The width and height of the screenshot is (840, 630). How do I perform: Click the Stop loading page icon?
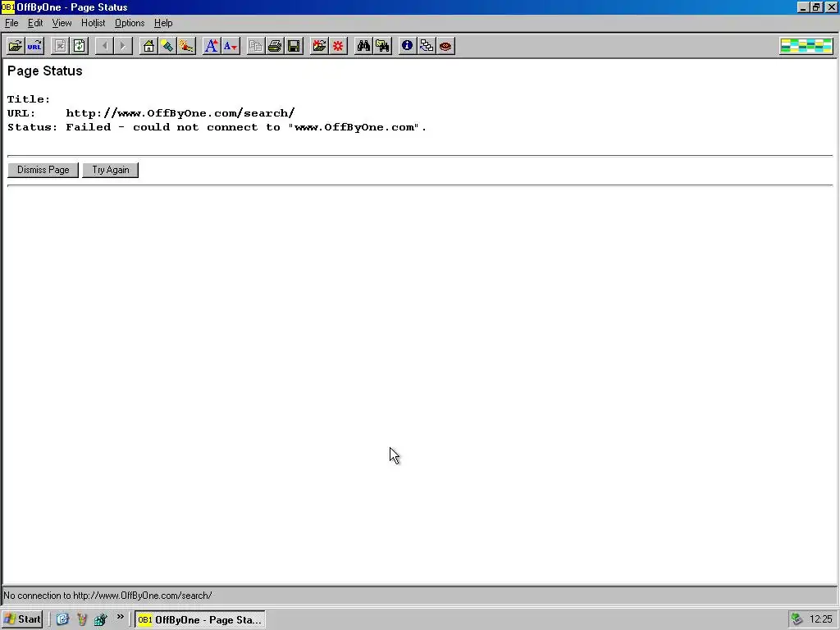(61, 46)
